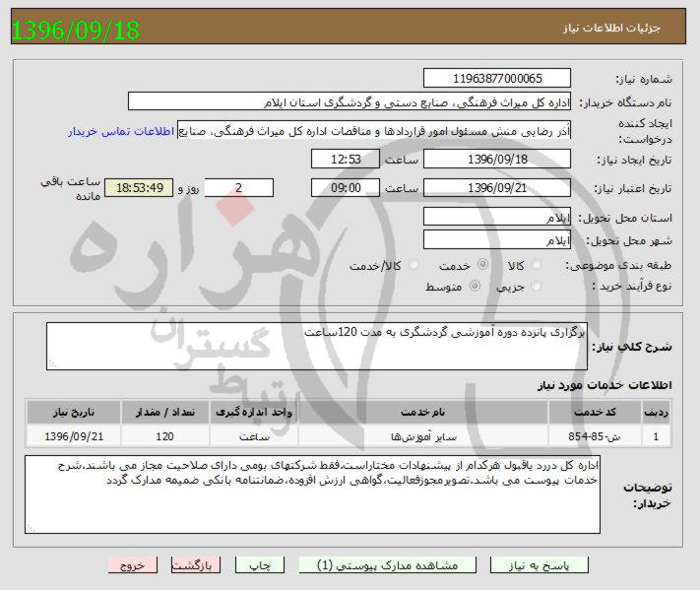The image size is (700, 590).
Task: Click the تاریخ نیاز column header
Action: (74, 412)
